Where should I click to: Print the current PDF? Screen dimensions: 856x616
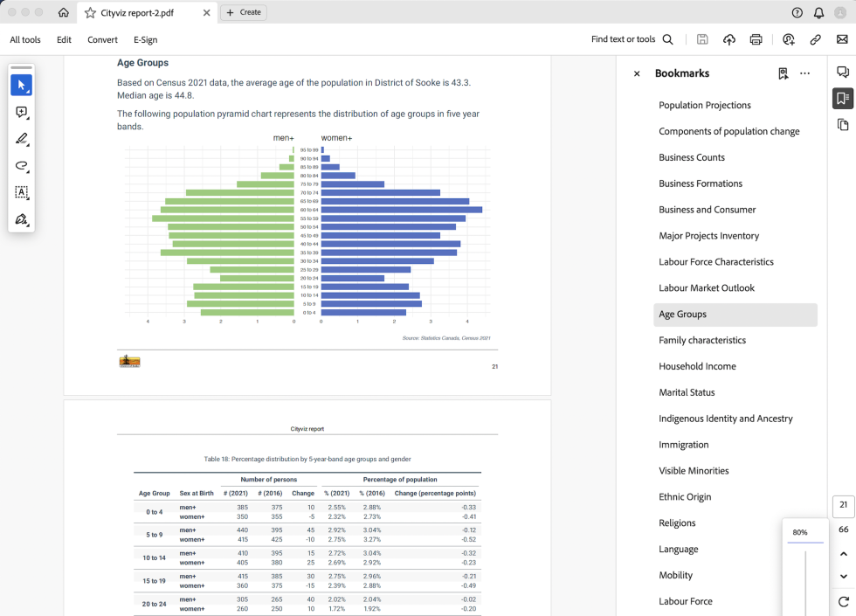(756, 39)
